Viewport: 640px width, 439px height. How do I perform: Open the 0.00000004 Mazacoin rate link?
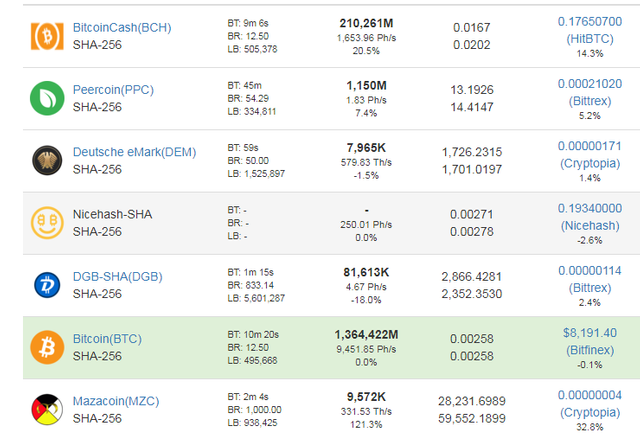[x=590, y=395]
